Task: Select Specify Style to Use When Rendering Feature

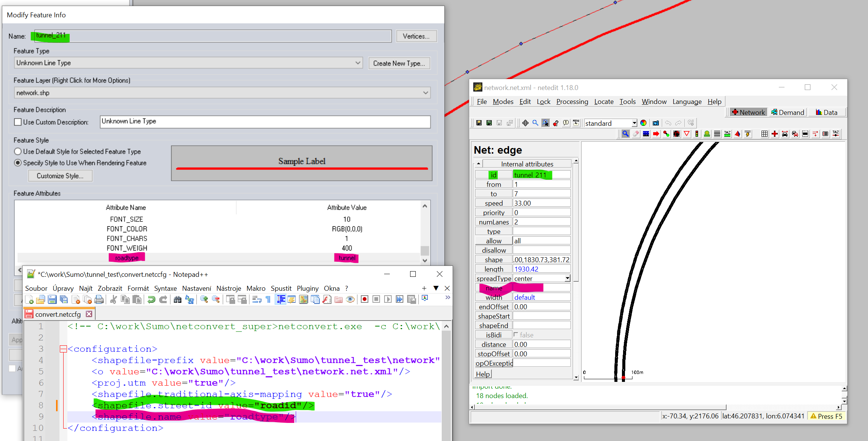Action: tap(18, 163)
